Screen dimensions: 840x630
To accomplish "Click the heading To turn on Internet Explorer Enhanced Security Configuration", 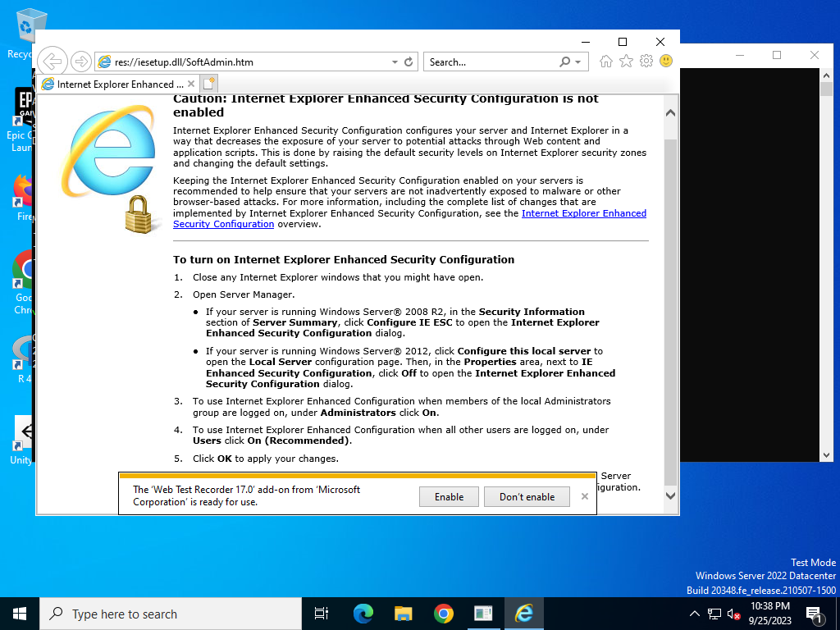I will [344, 259].
